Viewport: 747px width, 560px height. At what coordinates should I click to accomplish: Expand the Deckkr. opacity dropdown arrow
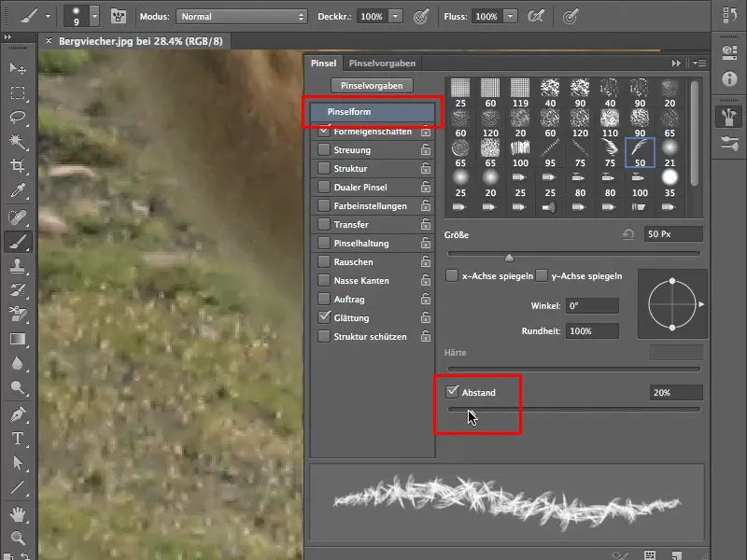[x=395, y=17]
